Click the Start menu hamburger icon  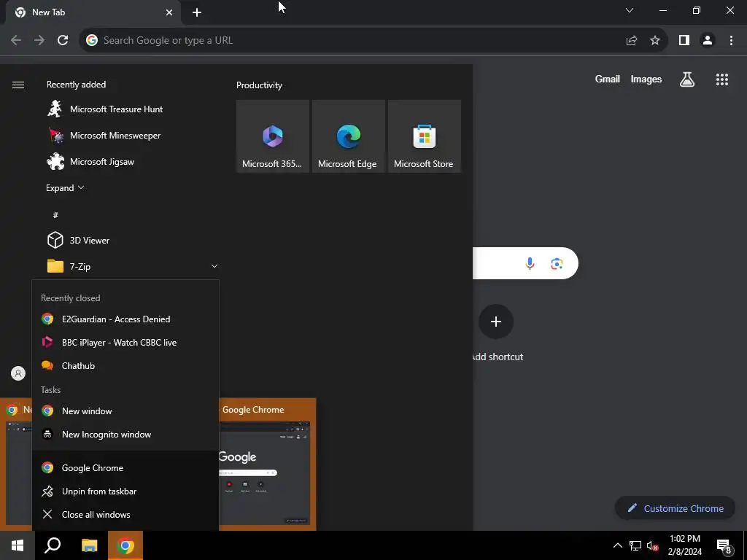tap(18, 85)
